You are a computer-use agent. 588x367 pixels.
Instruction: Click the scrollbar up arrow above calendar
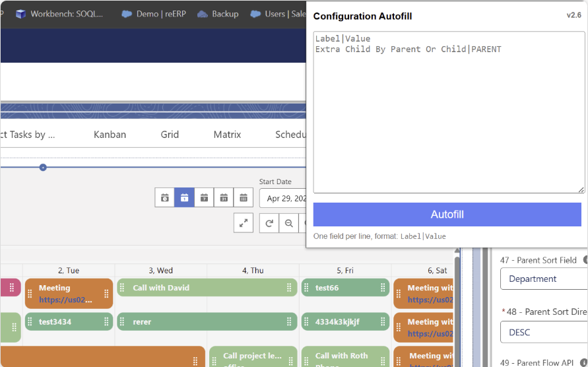(457, 250)
